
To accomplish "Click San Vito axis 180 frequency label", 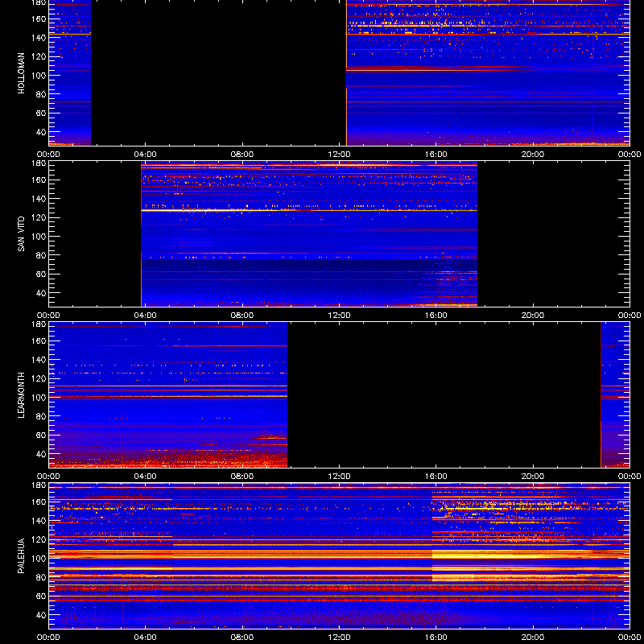I will (39, 163).
